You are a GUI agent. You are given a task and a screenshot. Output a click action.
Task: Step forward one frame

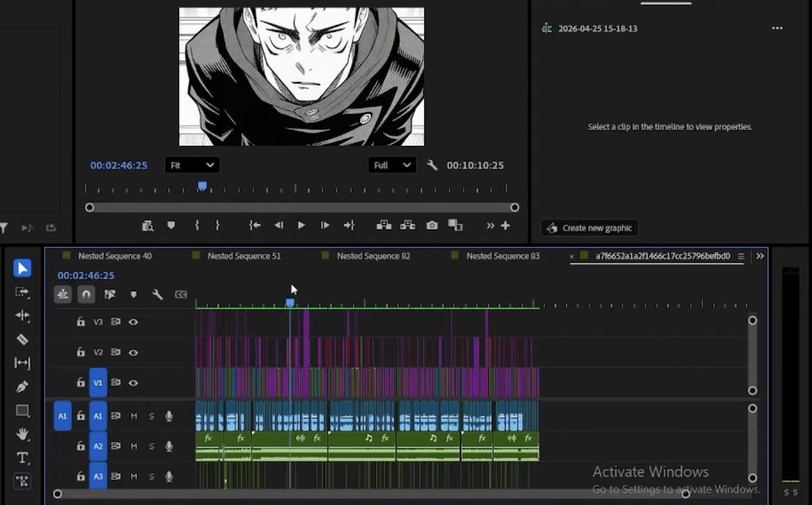point(325,225)
